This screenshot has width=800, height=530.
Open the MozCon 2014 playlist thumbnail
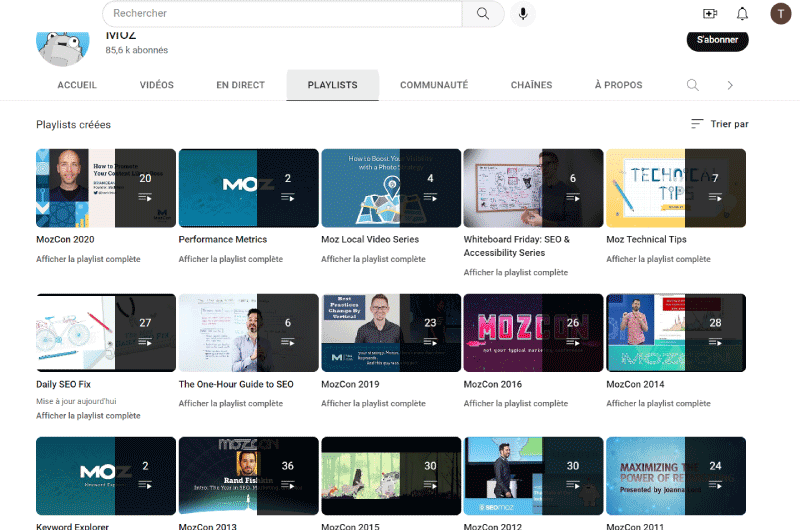tap(676, 333)
